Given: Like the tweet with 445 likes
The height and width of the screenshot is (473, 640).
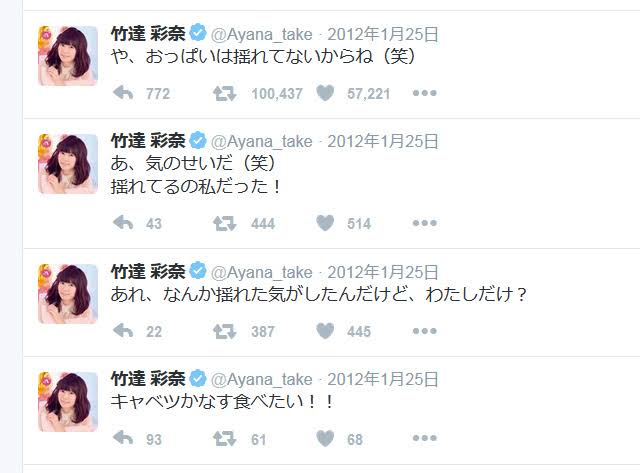Looking at the screenshot, I should pyautogui.click(x=325, y=331).
